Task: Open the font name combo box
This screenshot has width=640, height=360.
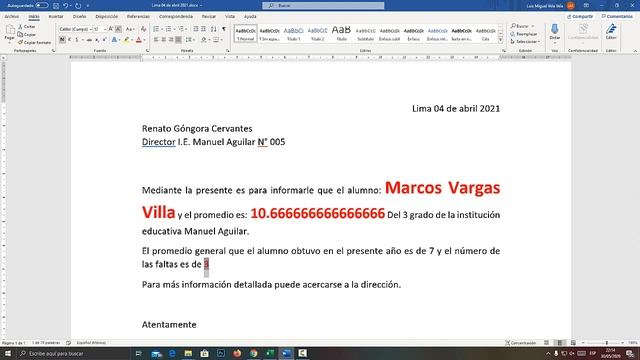Action: [75, 29]
